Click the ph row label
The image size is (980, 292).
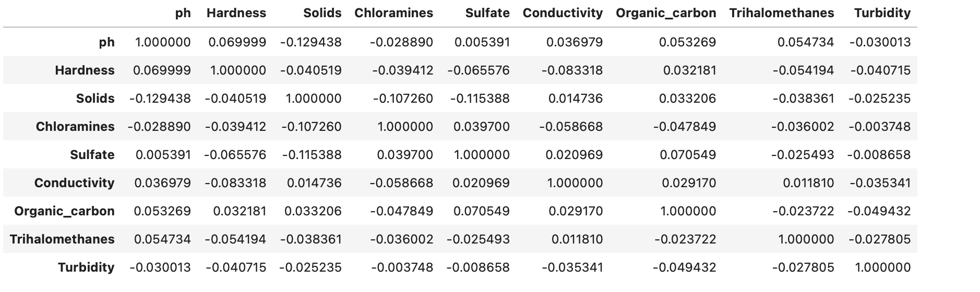coord(106,42)
